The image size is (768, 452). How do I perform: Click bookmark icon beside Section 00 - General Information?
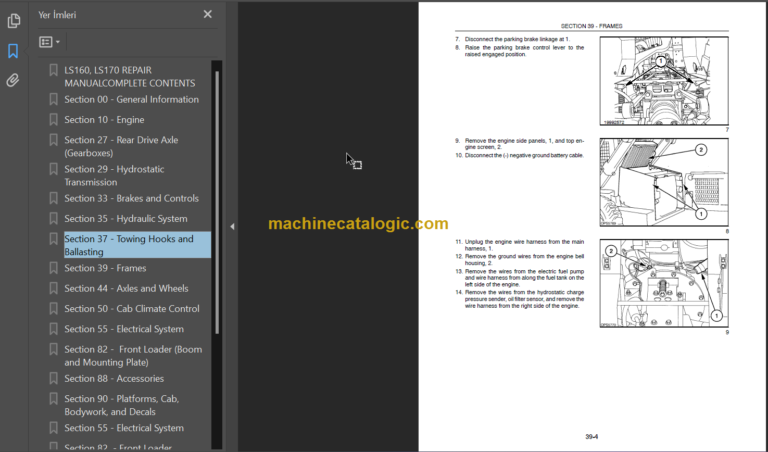(54, 99)
